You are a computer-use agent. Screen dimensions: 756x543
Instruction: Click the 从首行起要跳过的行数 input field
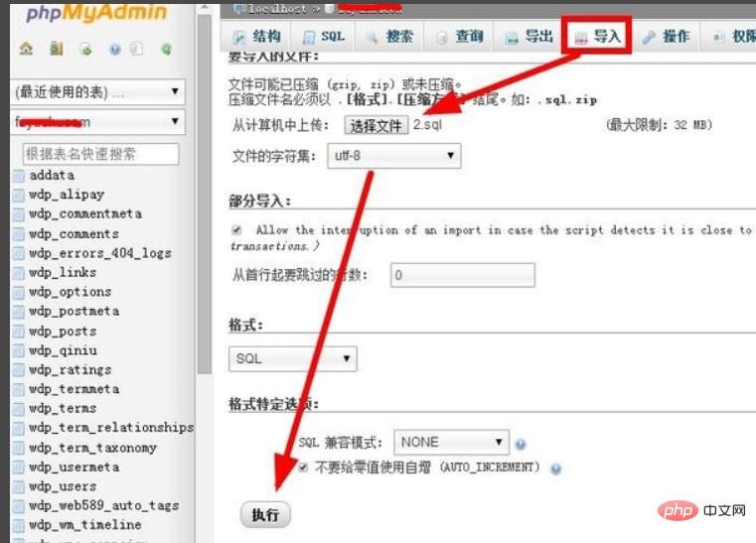(x=462, y=275)
